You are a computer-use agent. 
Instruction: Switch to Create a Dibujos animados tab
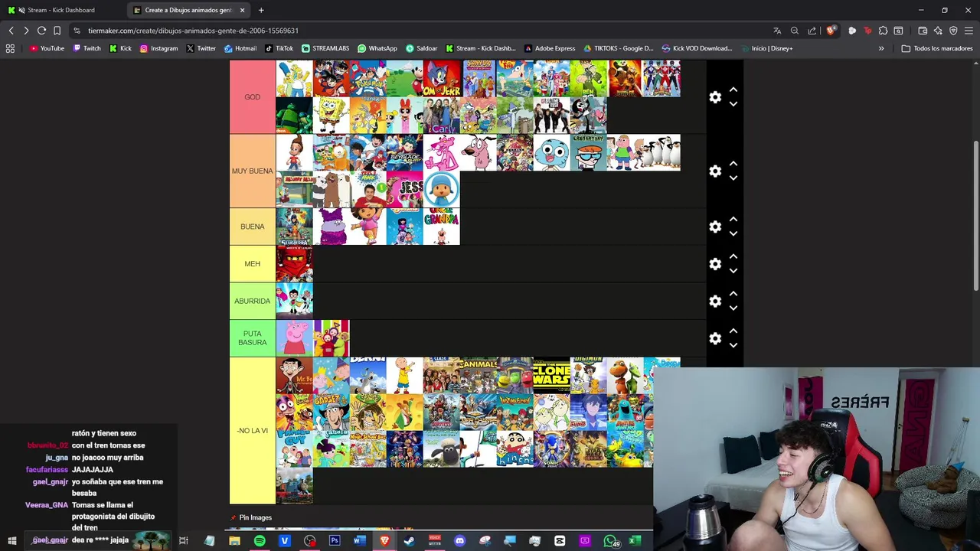[x=189, y=10]
